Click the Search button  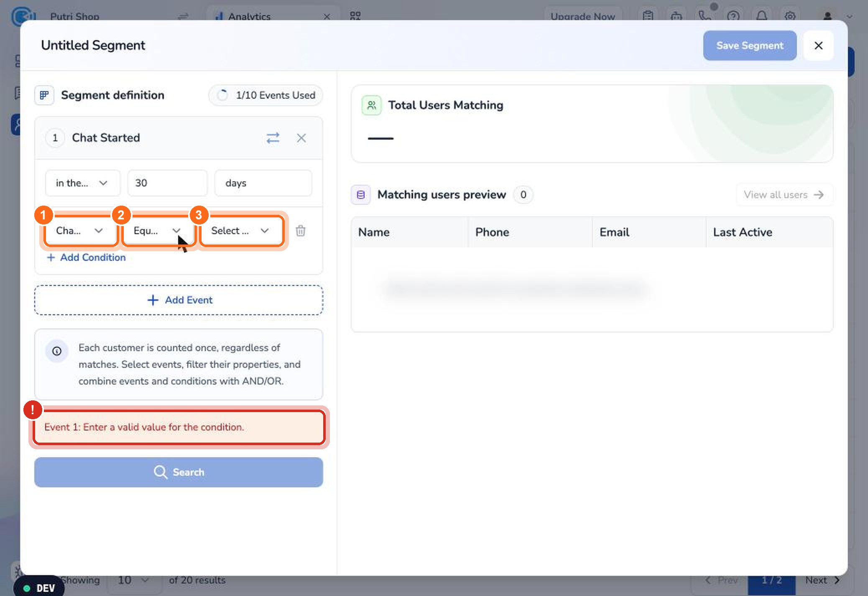(179, 472)
